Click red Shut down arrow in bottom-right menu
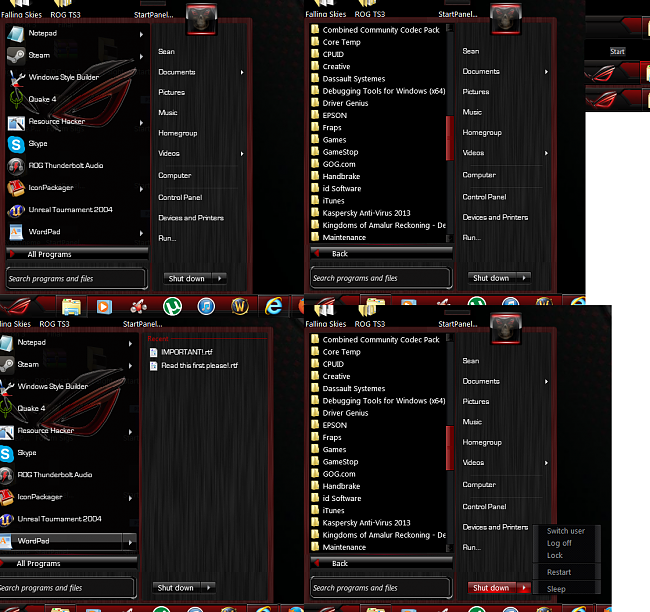650x612 pixels. pos(524,588)
